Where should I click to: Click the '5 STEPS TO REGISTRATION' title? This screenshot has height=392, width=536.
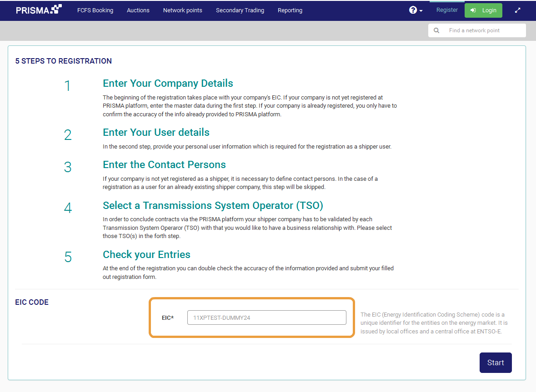[x=64, y=61]
